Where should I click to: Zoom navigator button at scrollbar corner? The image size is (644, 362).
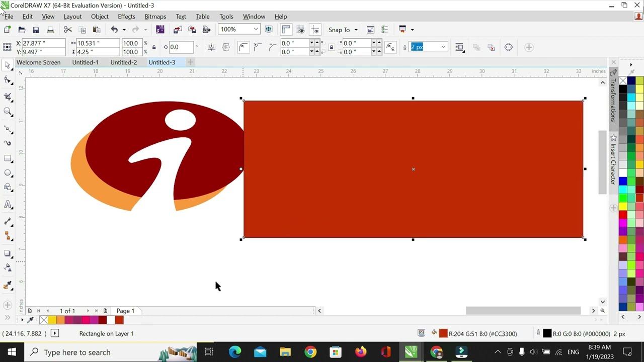click(602, 311)
